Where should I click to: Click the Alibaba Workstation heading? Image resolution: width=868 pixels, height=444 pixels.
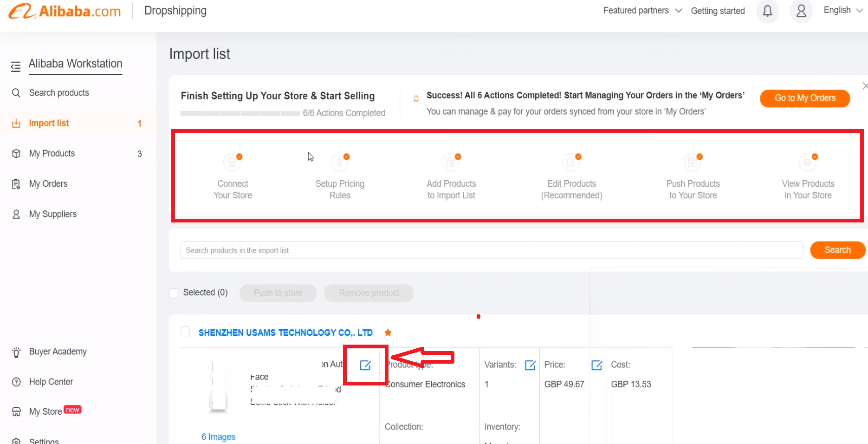pos(76,64)
